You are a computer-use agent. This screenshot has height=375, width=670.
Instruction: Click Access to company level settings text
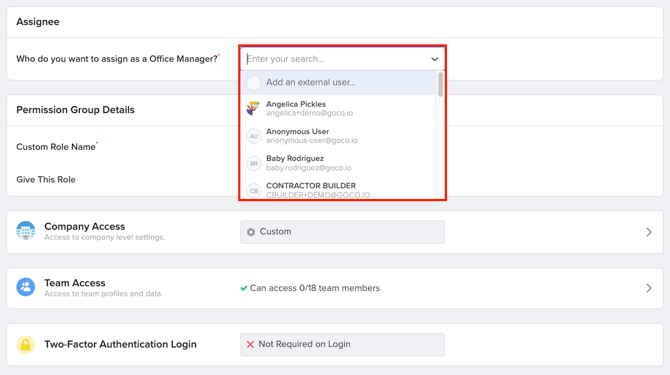(105, 237)
